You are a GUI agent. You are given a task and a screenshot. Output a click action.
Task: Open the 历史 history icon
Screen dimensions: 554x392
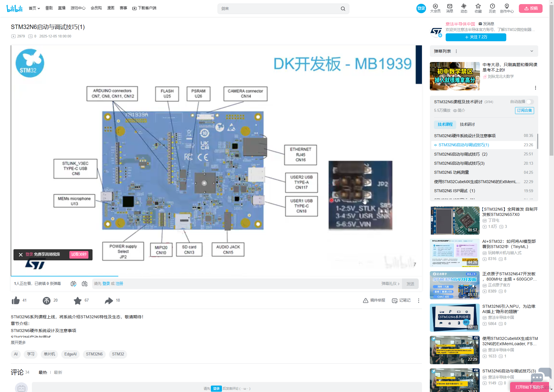point(492,8)
